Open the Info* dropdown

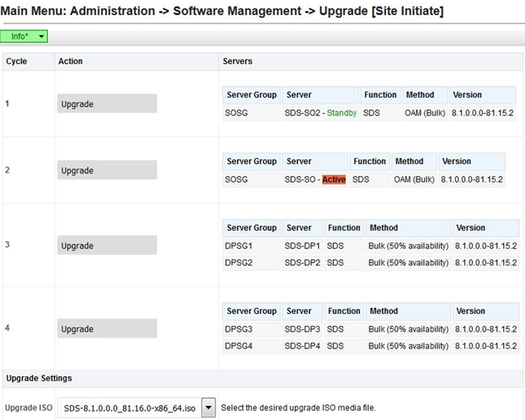[x=24, y=36]
